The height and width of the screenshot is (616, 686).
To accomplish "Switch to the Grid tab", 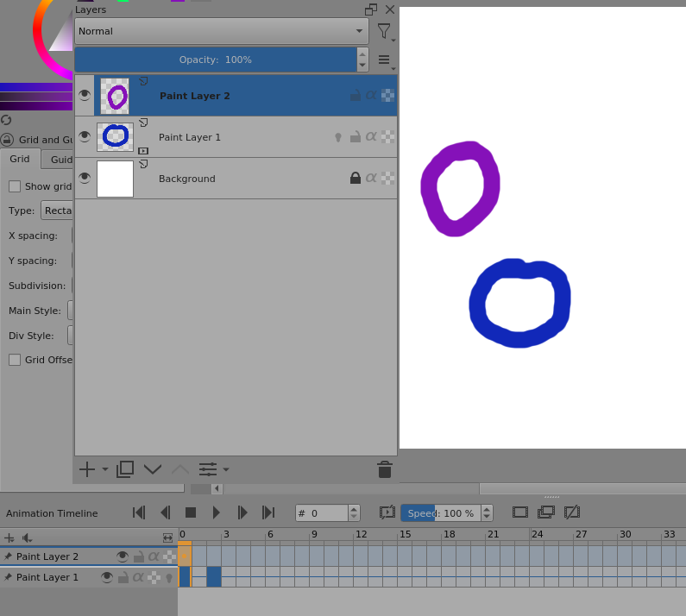I will (20, 159).
